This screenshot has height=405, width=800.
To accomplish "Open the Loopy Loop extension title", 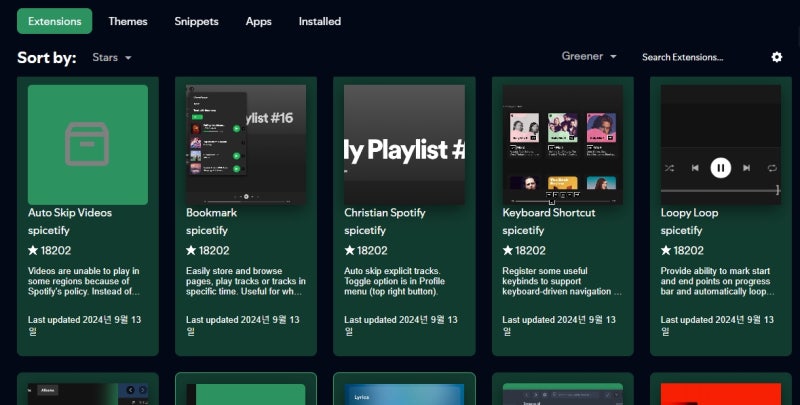I will point(689,213).
